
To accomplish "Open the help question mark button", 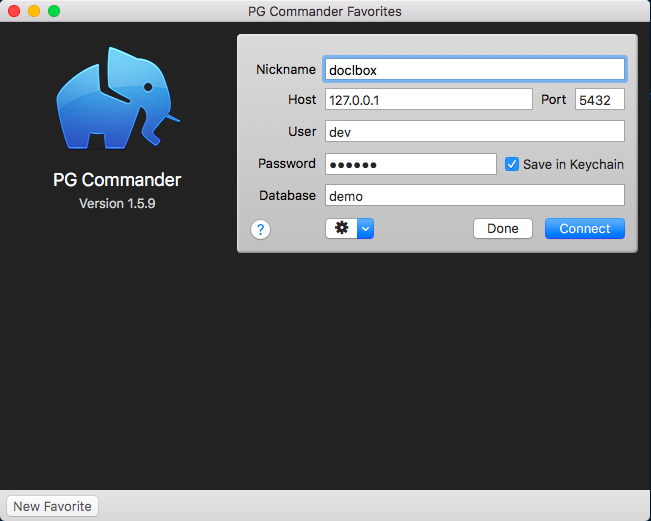I will (260, 229).
